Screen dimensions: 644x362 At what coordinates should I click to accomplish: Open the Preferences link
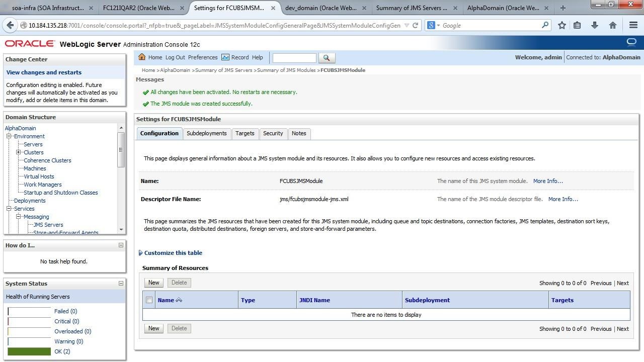[x=203, y=57]
